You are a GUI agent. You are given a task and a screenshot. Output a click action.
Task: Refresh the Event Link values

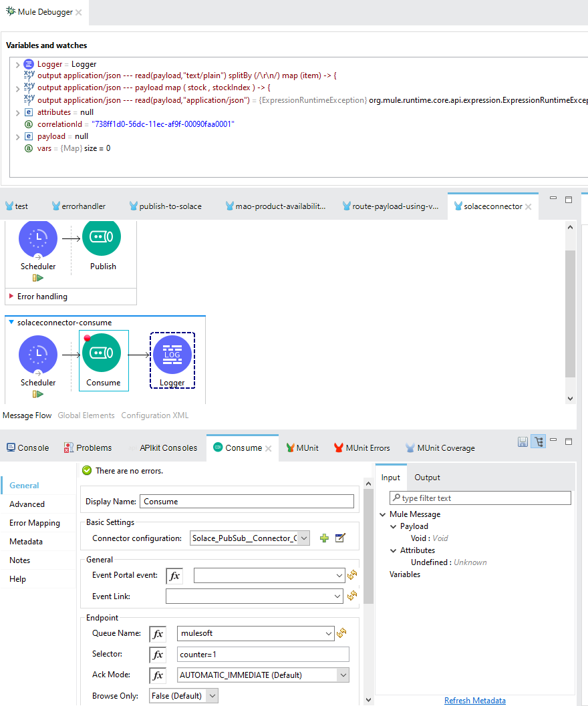click(352, 596)
